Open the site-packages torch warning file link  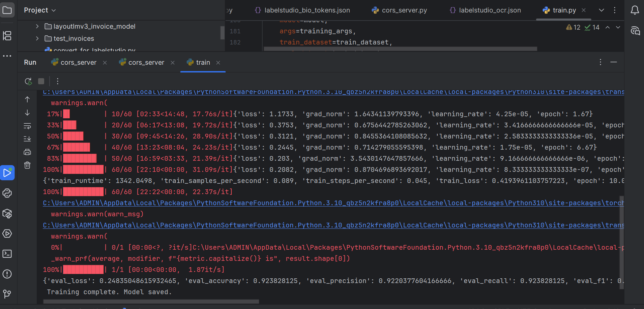pyautogui.click(x=333, y=203)
